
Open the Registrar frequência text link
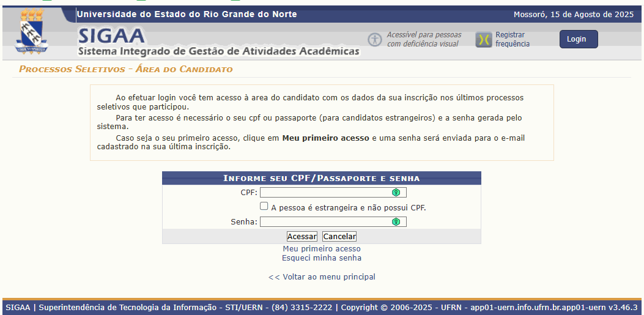512,39
